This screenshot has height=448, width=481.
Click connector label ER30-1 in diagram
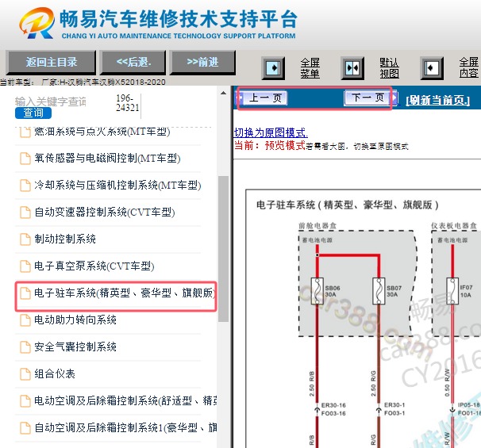coord(394,405)
